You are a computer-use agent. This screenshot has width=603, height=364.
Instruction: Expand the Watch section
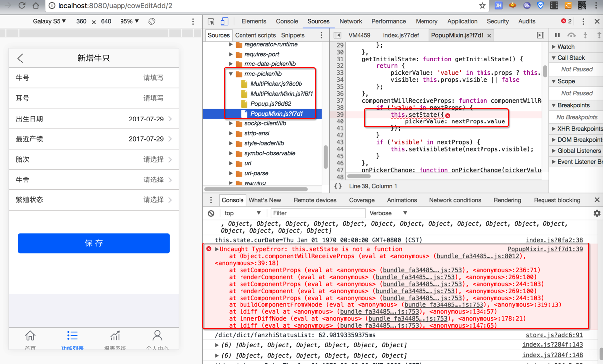554,47
